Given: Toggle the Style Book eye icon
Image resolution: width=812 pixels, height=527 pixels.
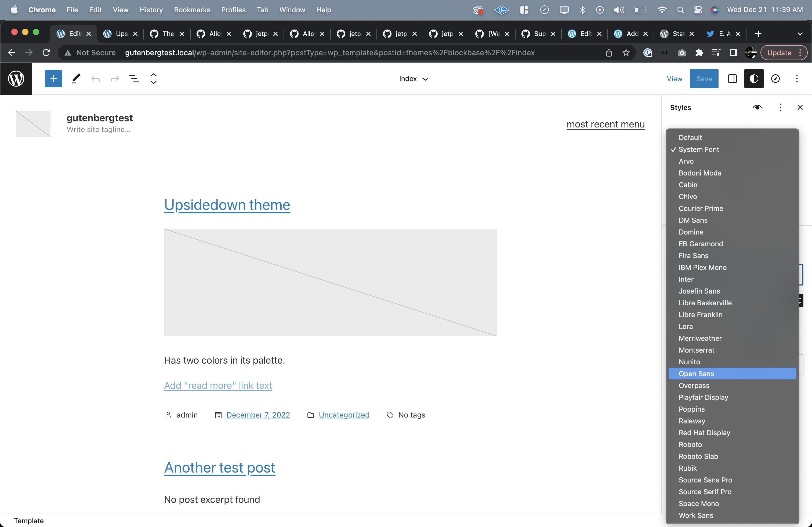Looking at the screenshot, I should (757, 107).
